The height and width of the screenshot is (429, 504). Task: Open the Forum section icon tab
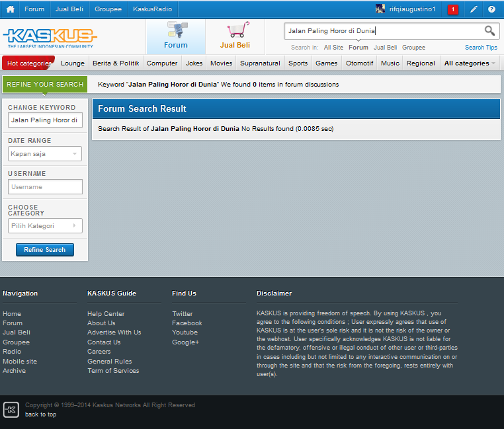tap(176, 36)
